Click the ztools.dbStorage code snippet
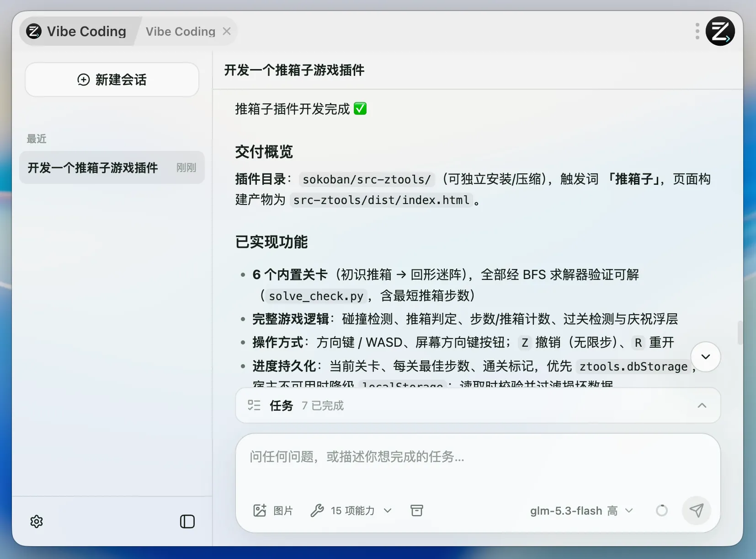 [x=634, y=366]
